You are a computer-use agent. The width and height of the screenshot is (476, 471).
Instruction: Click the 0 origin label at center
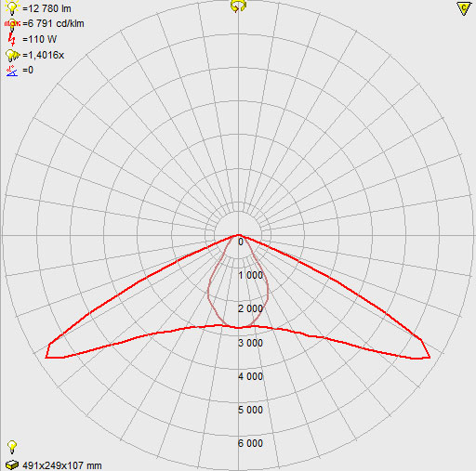[x=241, y=242]
